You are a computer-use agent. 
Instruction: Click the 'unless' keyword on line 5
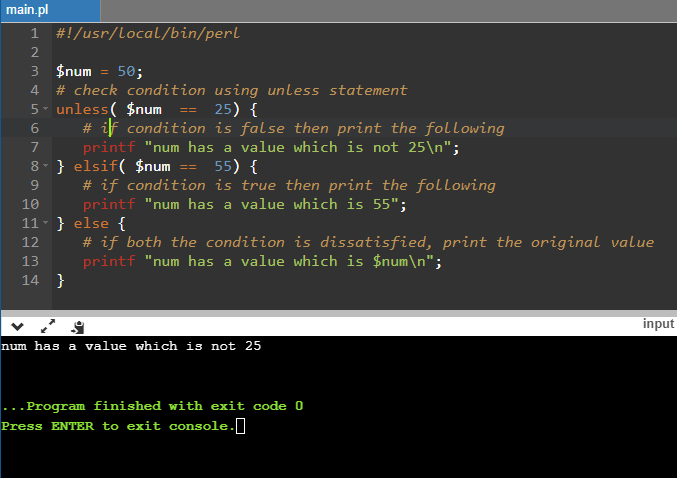[82, 109]
